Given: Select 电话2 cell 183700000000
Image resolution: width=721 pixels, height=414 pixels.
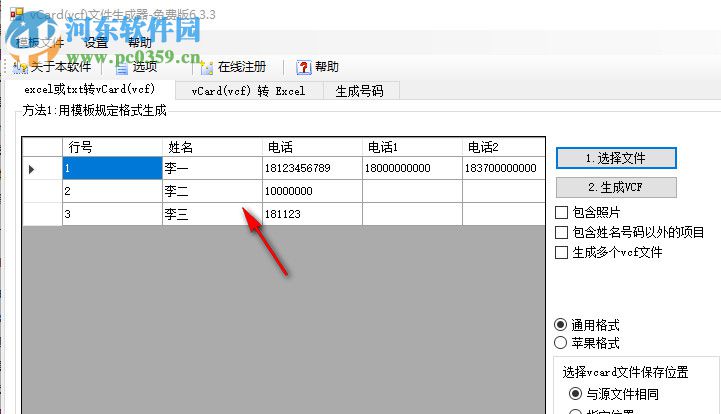Looking at the screenshot, I should [x=504, y=168].
